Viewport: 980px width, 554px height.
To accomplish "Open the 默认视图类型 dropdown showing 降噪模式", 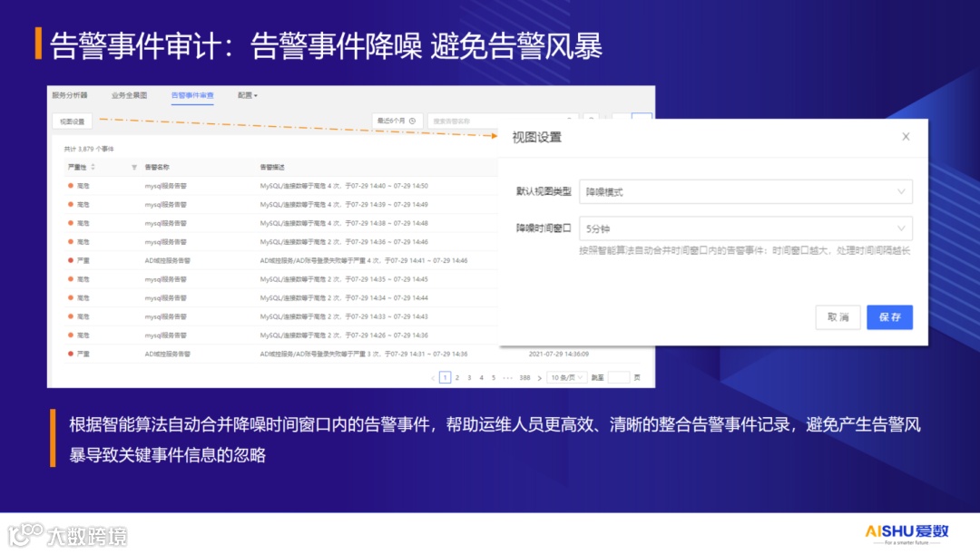I will coord(746,191).
